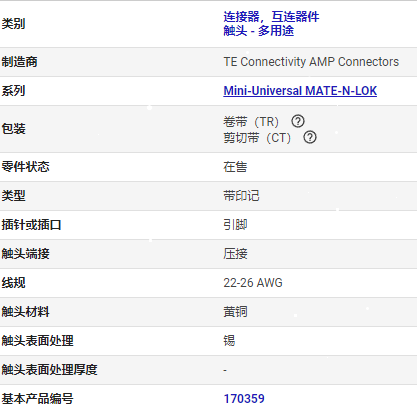Open the 触头 - 多用途 category link
417x412 pixels.
(x=259, y=31)
